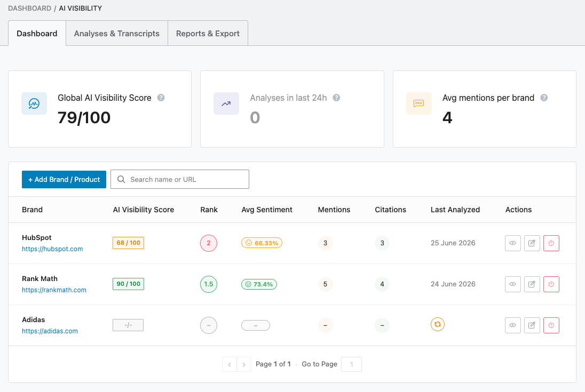
Task: View Adidas details with eye icon
Action: click(x=512, y=325)
